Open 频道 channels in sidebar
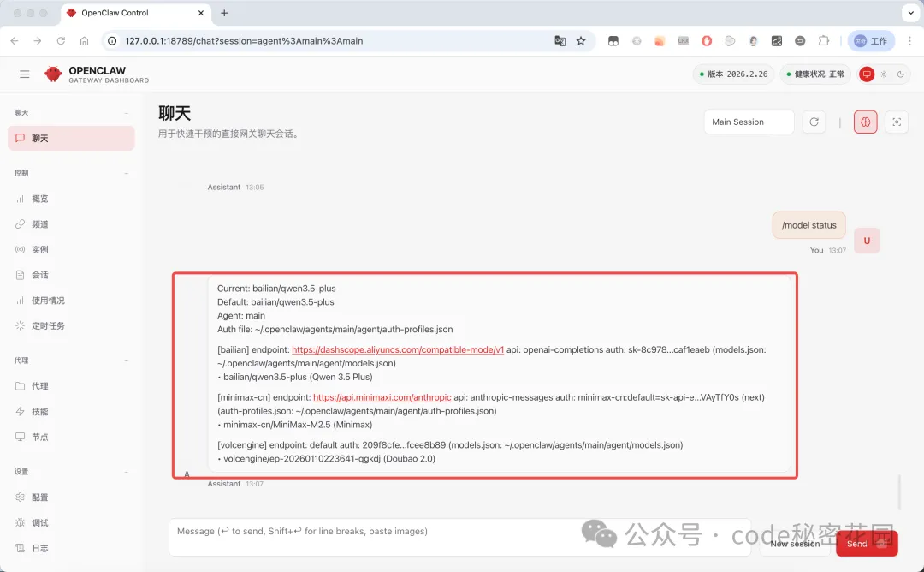The width and height of the screenshot is (924, 572). tap(71, 224)
